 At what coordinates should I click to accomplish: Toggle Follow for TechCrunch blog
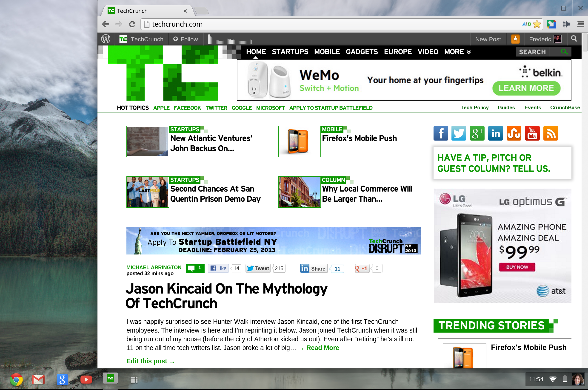[186, 39]
